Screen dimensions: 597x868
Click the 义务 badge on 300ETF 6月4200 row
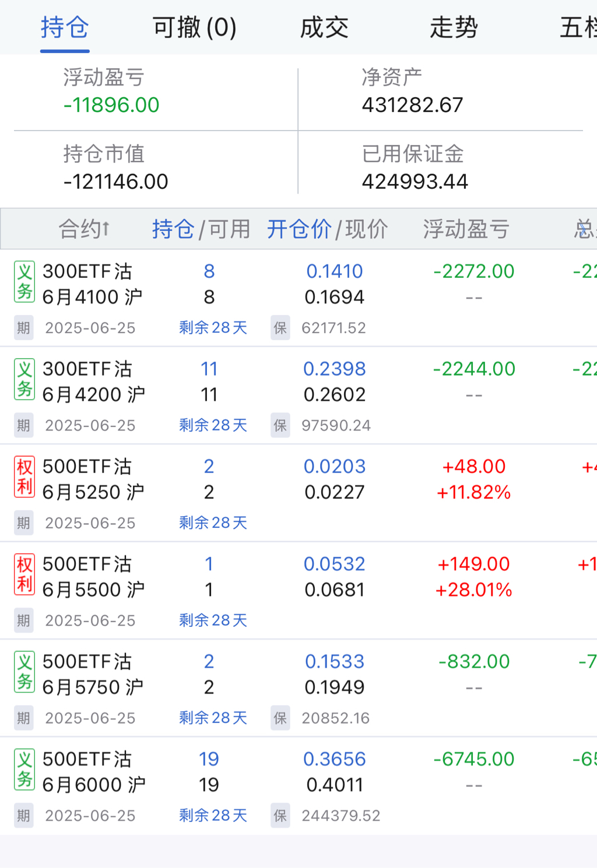pyautogui.click(x=24, y=380)
